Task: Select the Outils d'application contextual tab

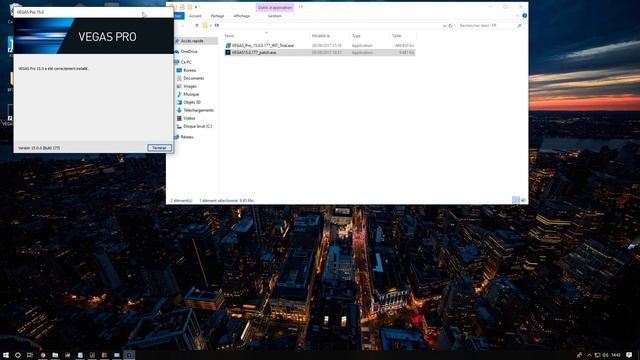Action: point(275,7)
